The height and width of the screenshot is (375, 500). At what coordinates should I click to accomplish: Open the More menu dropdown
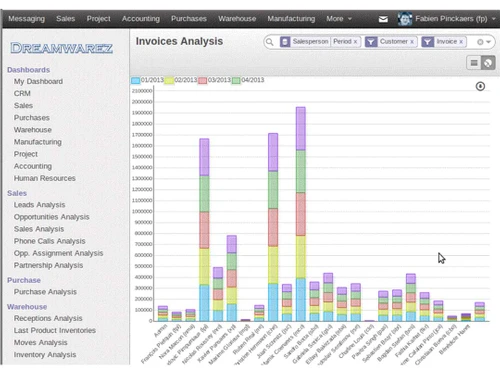coord(339,19)
